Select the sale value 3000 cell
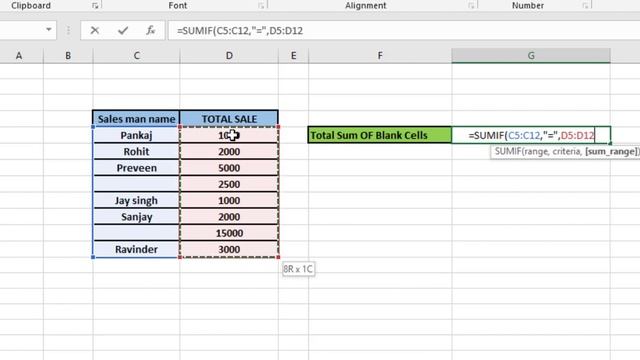This screenshot has width=640, height=360. click(229, 249)
